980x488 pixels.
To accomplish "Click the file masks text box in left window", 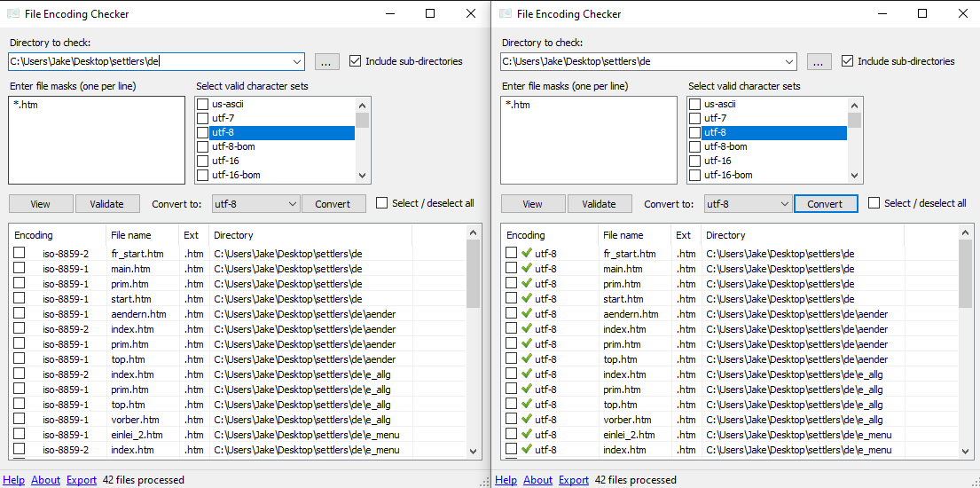I will (97, 140).
